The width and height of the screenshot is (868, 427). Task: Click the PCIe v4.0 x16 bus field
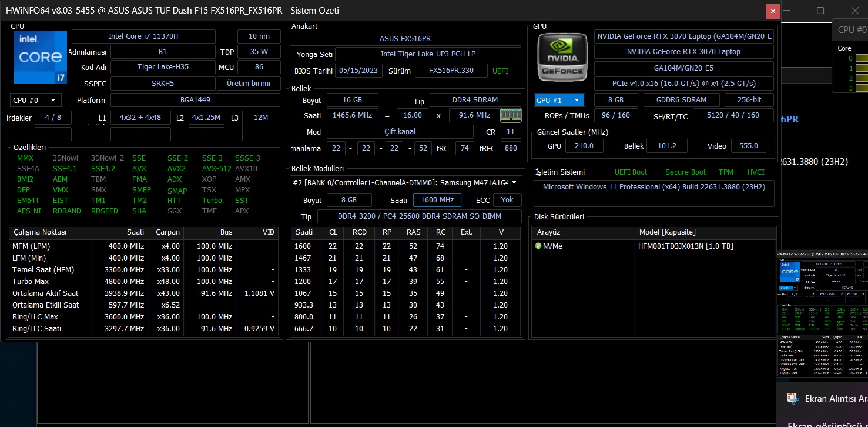[x=683, y=83]
